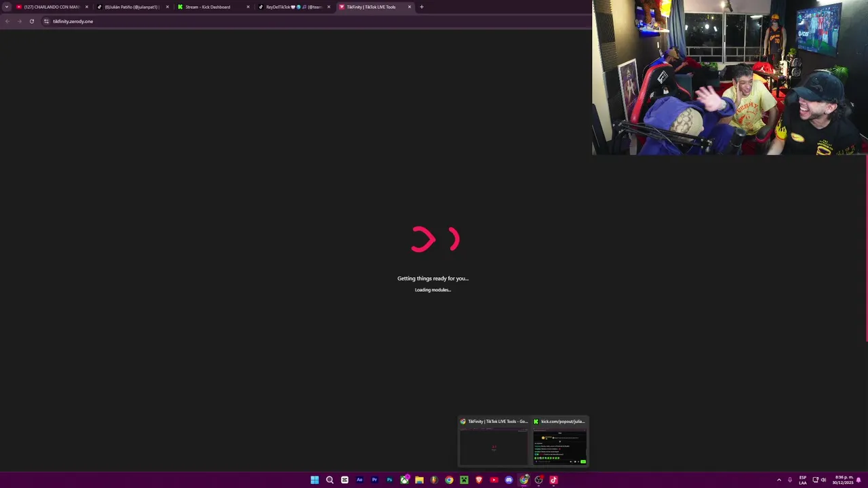Select TikFinity window preview thumbnail
This screenshot has height=488, width=868.
click(x=494, y=442)
